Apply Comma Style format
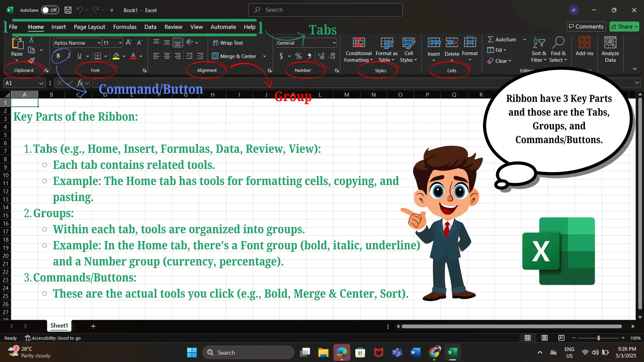The width and height of the screenshot is (644, 362). (x=309, y=56)
